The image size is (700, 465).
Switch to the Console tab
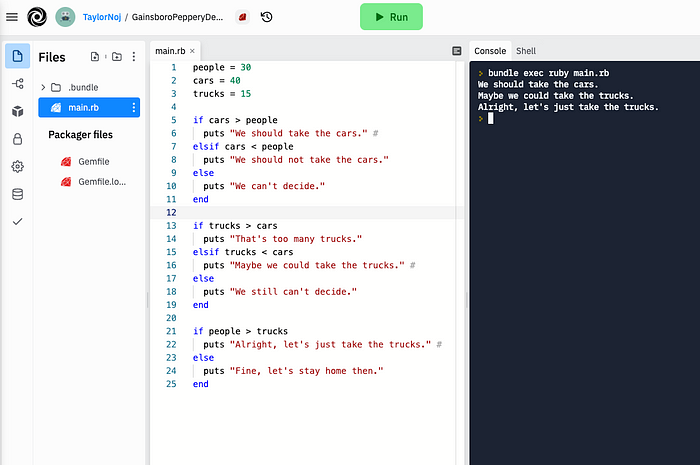pyautogui.click(x=490, y=51)
